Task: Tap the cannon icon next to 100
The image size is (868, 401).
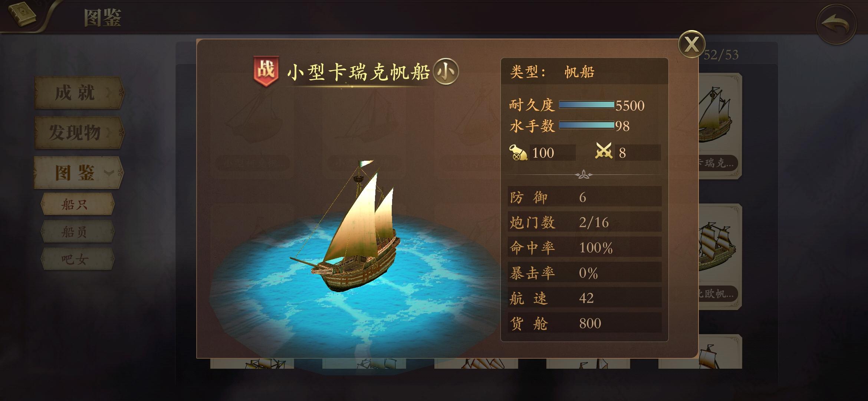Action: (x=519, y=153)
